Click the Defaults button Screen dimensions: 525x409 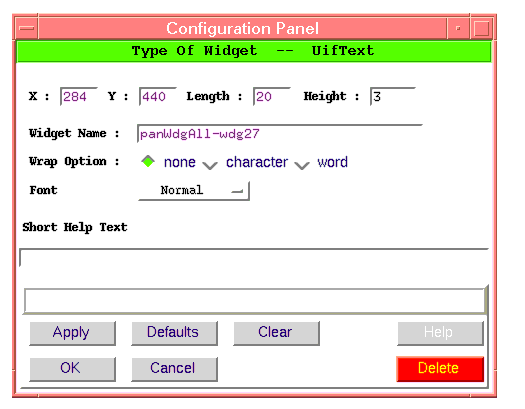(x=174, y=333)
